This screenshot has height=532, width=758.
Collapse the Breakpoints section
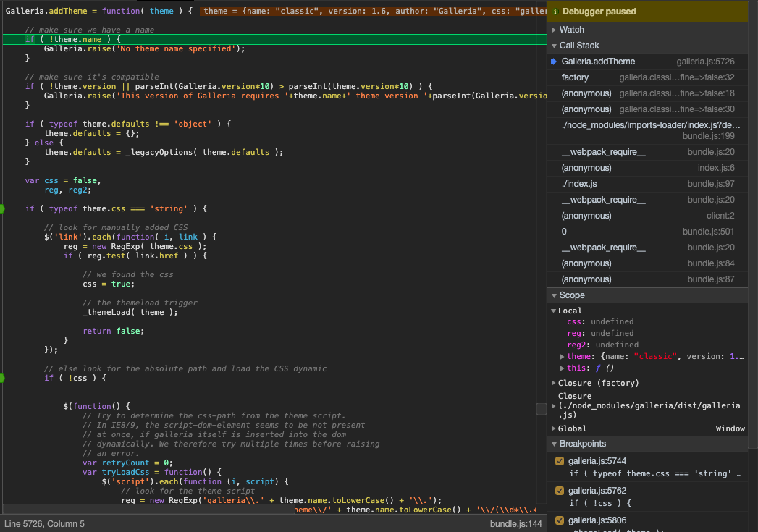(x=554, y=444)
